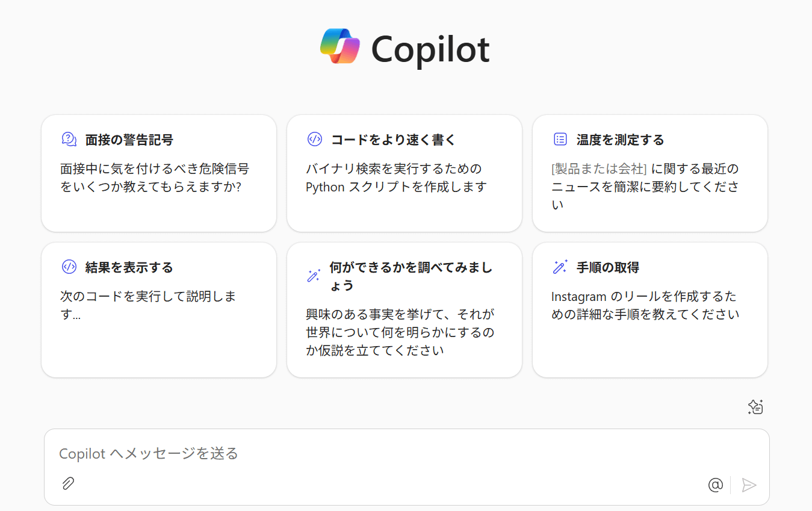The height and width of the screenshot is (511, 812).
Task: Click the [製品または会社] placeholder text
Action: [599, 169]
